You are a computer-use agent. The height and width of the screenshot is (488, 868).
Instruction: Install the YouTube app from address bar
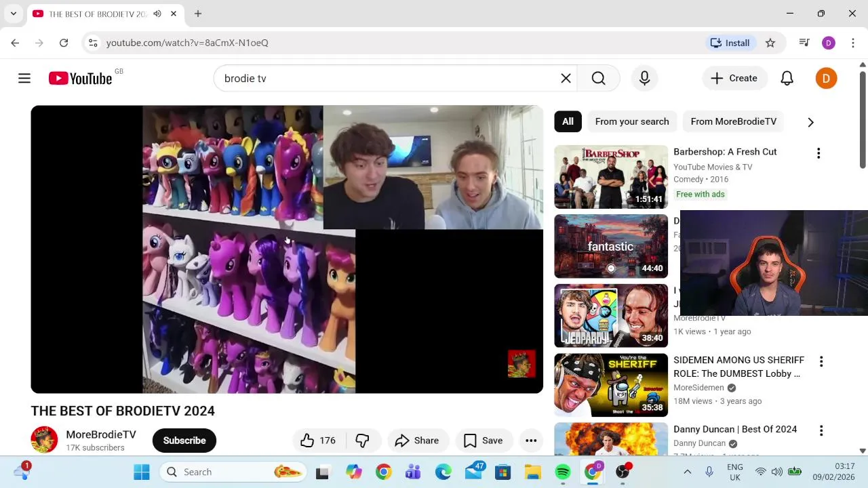(x=730, y=43)
